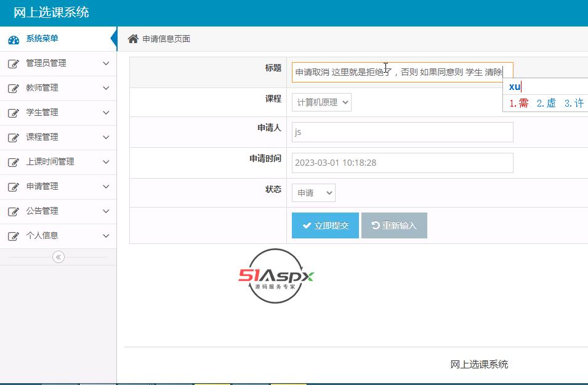Open 系统菜单 menu header

[x=58, y=39]
